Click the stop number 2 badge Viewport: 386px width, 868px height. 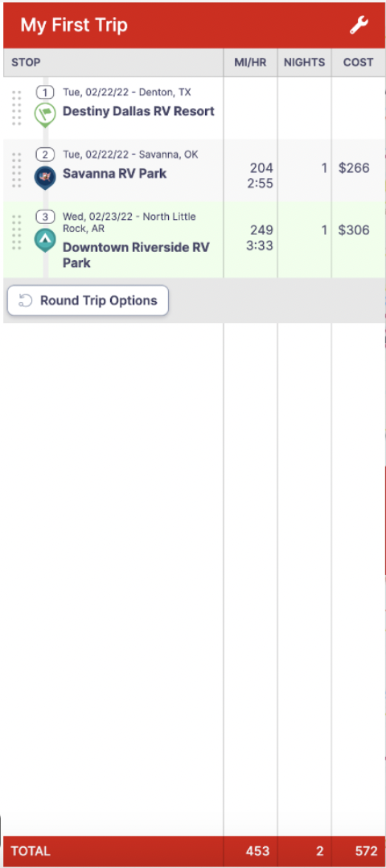pos(45,155)
